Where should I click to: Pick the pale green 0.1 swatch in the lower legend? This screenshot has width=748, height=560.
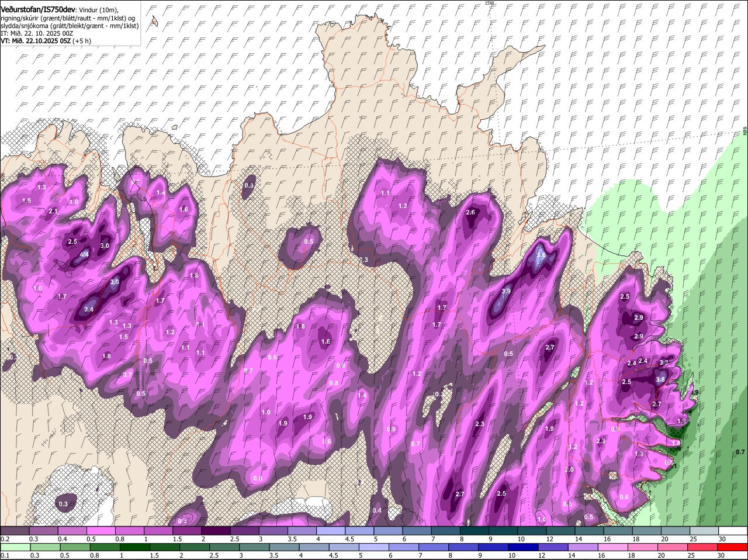(14, 547)
